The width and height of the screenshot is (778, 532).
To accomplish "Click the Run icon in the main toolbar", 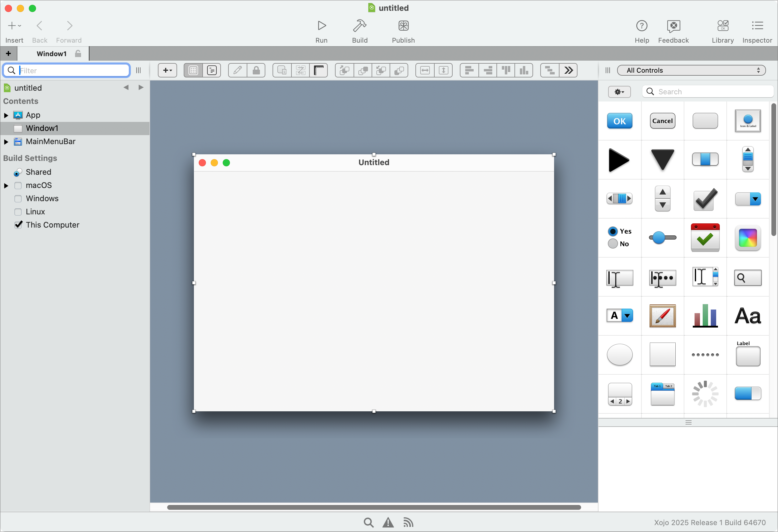I will 321,30.
